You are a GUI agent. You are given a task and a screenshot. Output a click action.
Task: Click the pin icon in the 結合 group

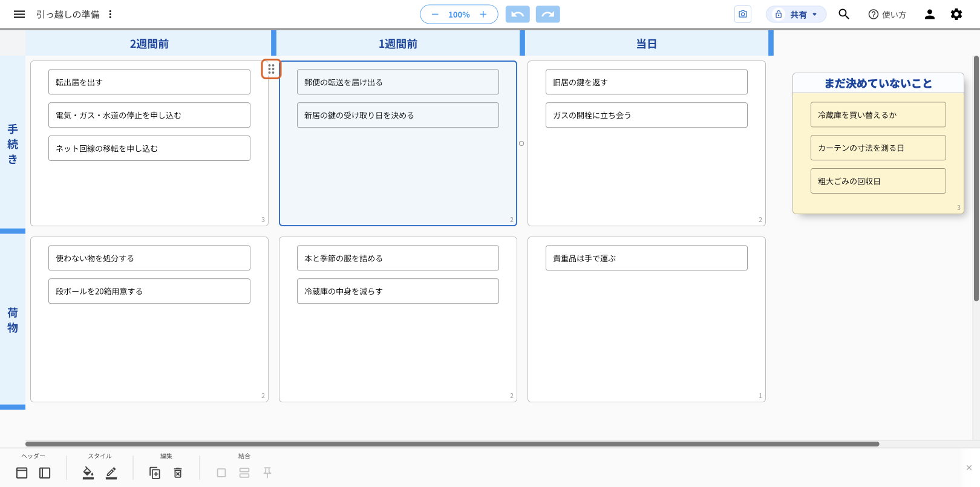coord(267,473)
